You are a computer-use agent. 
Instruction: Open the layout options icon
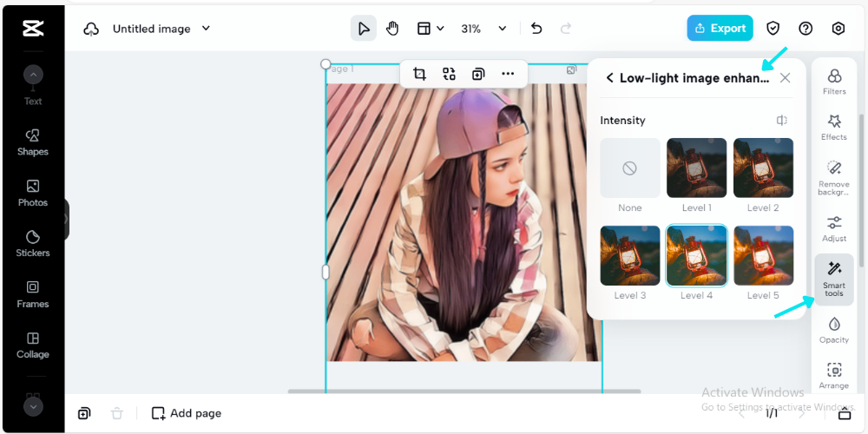click(424, 29)
